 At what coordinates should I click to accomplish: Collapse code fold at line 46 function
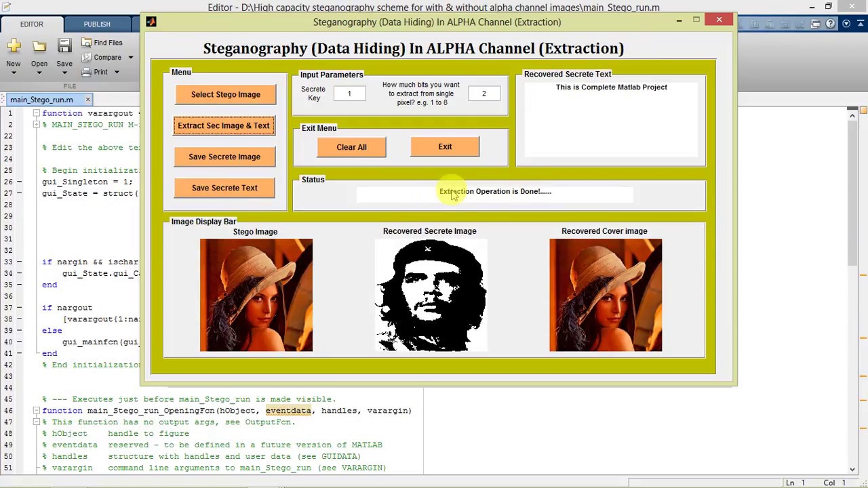pyautogui.click(x=36, y=411)
